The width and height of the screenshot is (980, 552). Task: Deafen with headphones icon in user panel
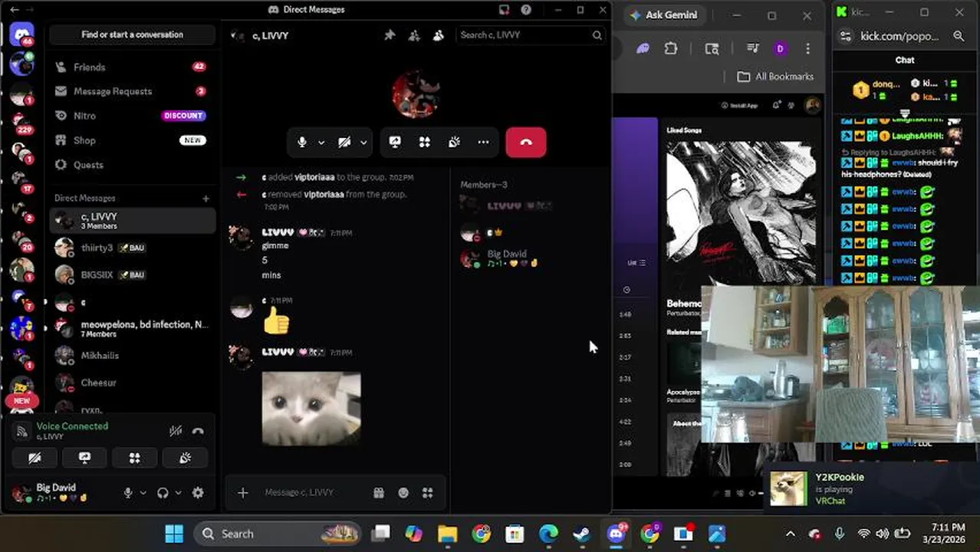(x=163, y=493)
